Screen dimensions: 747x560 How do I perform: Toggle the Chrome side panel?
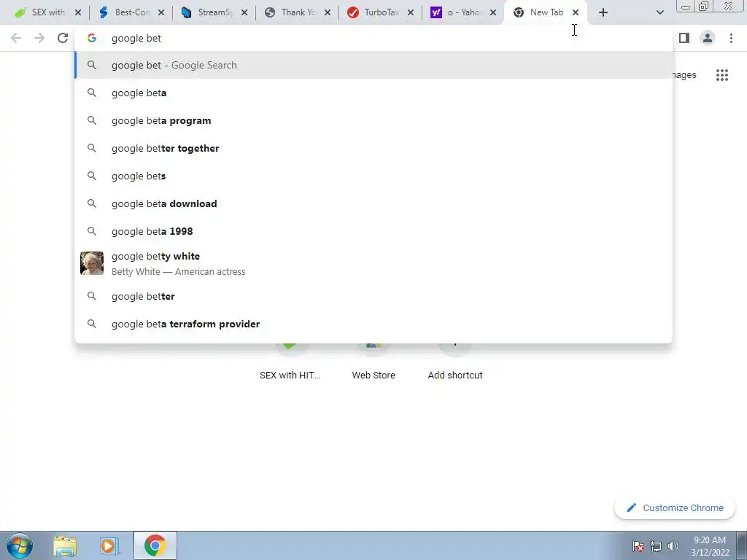click(684, 38)
